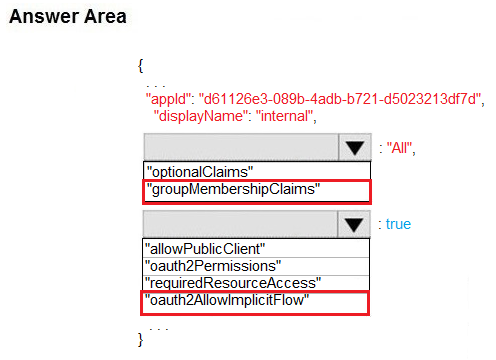Choose the "allowPublicClient" option
The width and height of the screenshot is (496, 360).
pos(256,248)
